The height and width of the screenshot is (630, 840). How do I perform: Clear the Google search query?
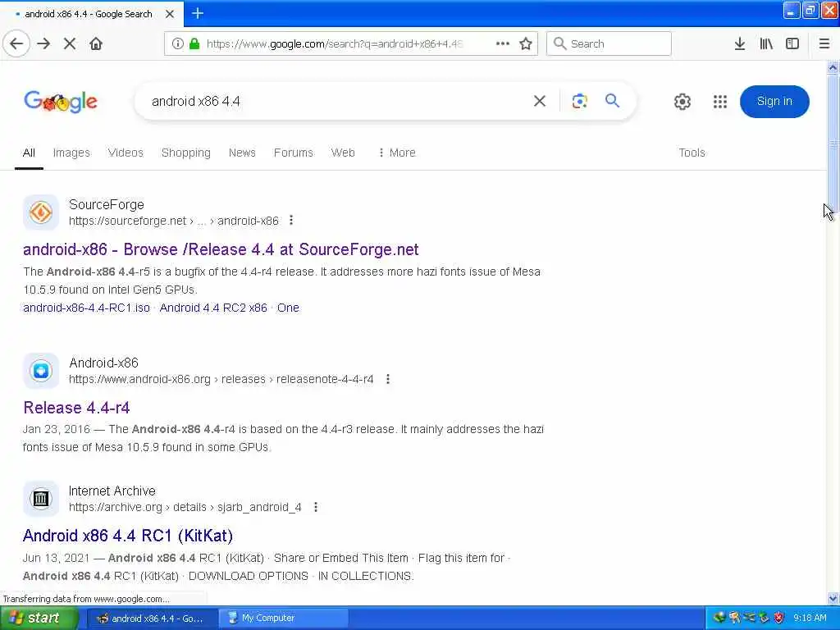coord(540,101)
